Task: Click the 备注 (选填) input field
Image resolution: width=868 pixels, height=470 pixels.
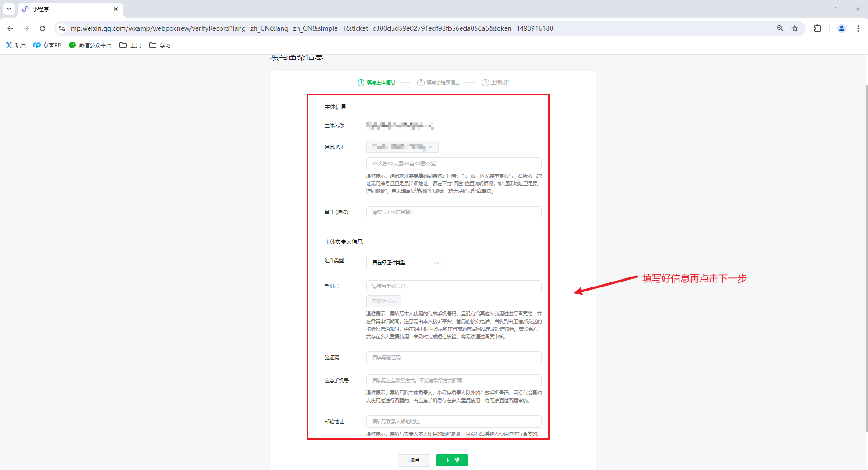Action: pos(453,212)
